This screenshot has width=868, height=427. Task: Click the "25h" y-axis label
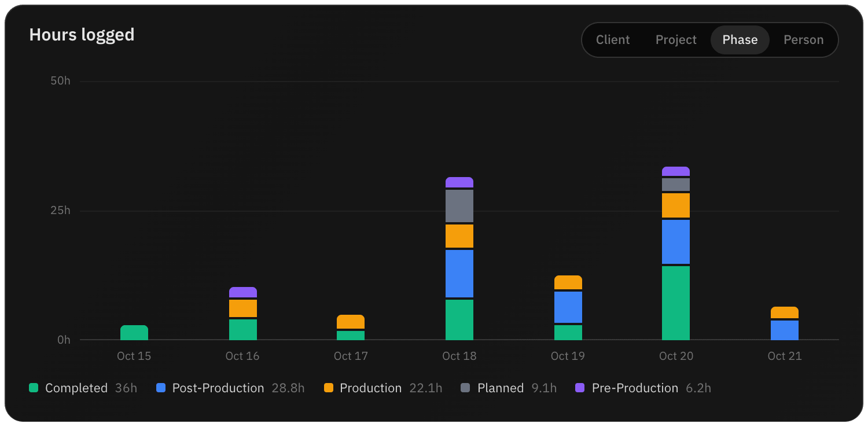pos(60,211)
